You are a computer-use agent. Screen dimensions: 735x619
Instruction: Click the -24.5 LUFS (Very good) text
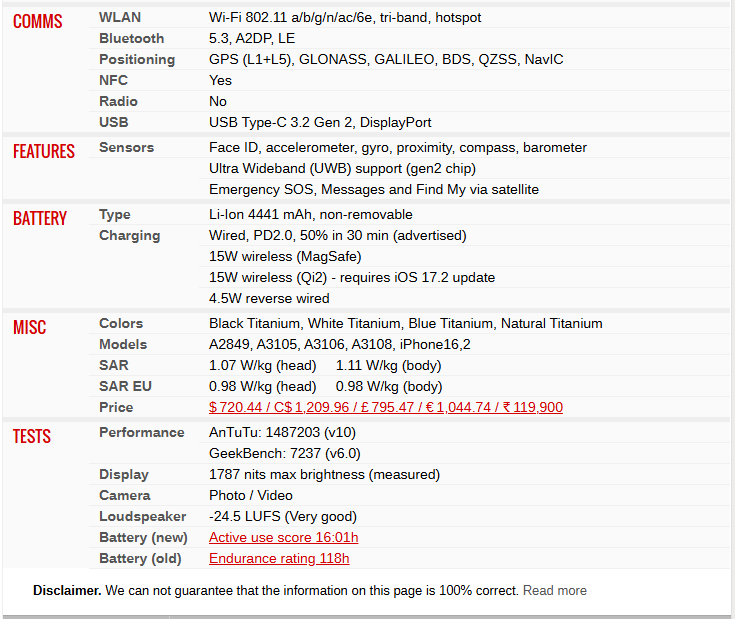pyautogui.click(x=283, y=516)
